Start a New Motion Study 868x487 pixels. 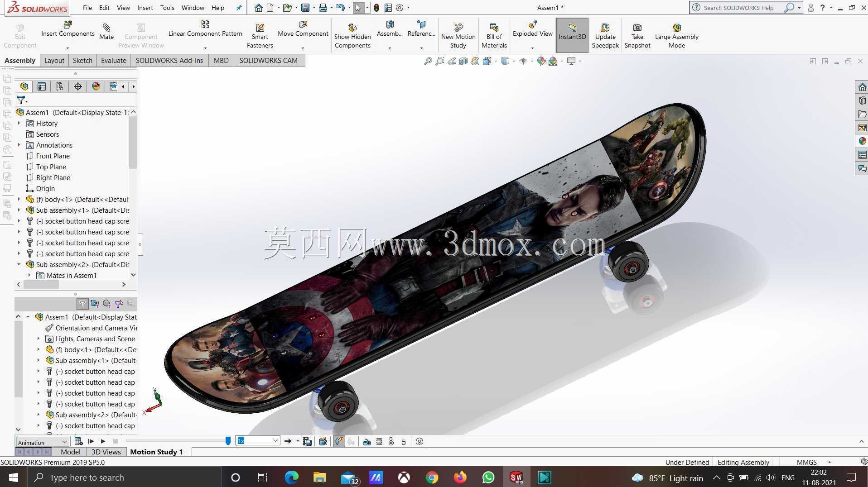(458, 36)
